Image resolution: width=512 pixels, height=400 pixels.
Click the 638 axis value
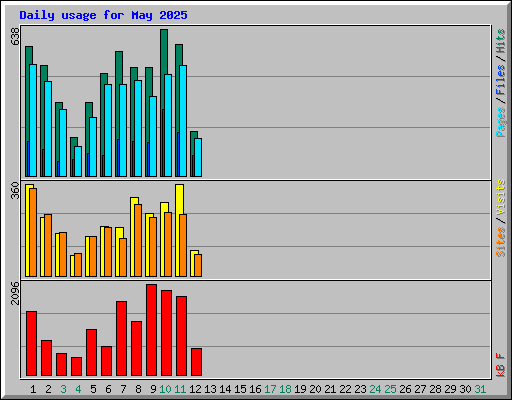15,37
